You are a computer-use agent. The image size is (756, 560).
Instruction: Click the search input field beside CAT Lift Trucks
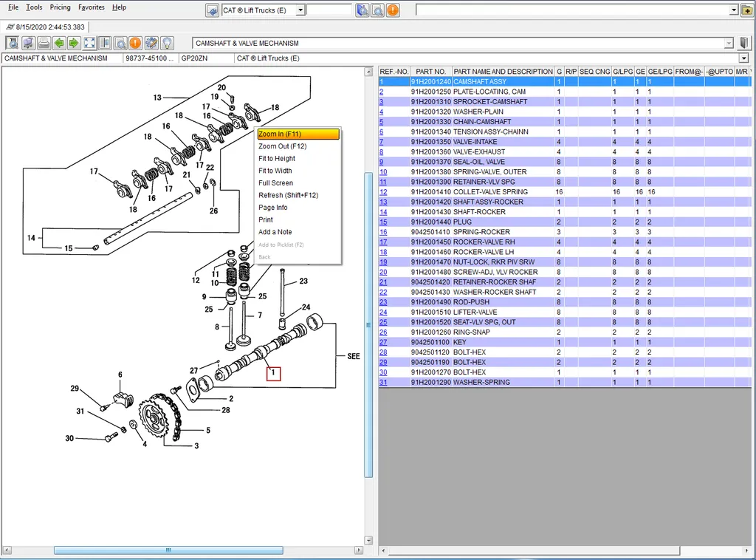click(x=329, y=10)
